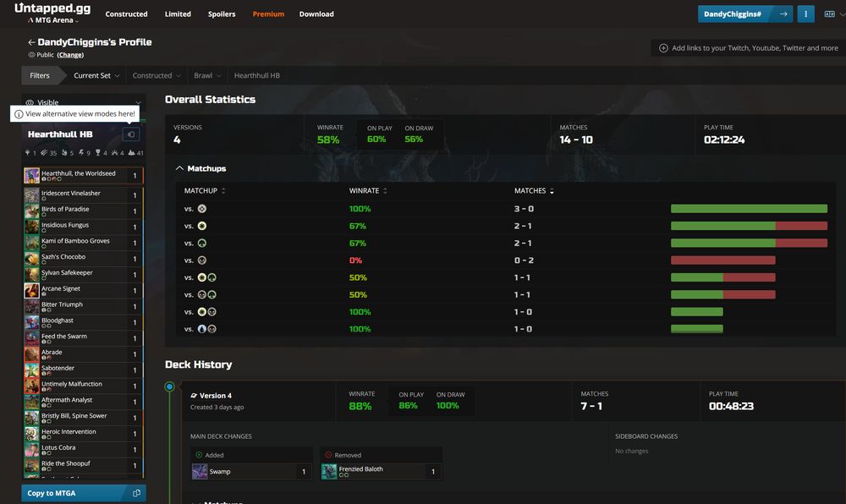This screenshot has height=504, width=846.
Task: Select the Kami of Bamboo Groves card row
Action: [x=84, y=243]
